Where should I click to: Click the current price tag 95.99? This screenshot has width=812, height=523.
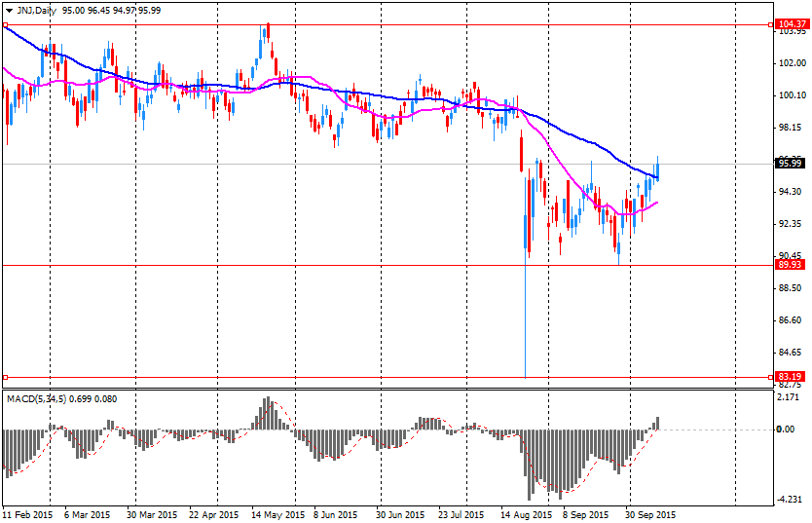tap(791, 164)
